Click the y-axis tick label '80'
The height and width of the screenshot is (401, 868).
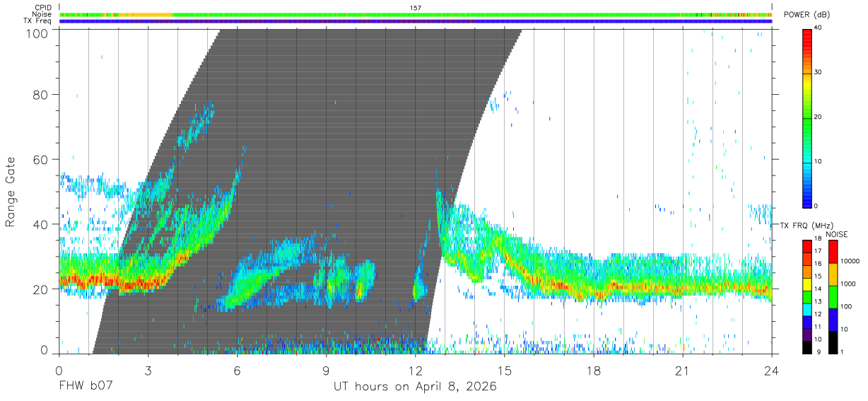[x=42, y=95]
